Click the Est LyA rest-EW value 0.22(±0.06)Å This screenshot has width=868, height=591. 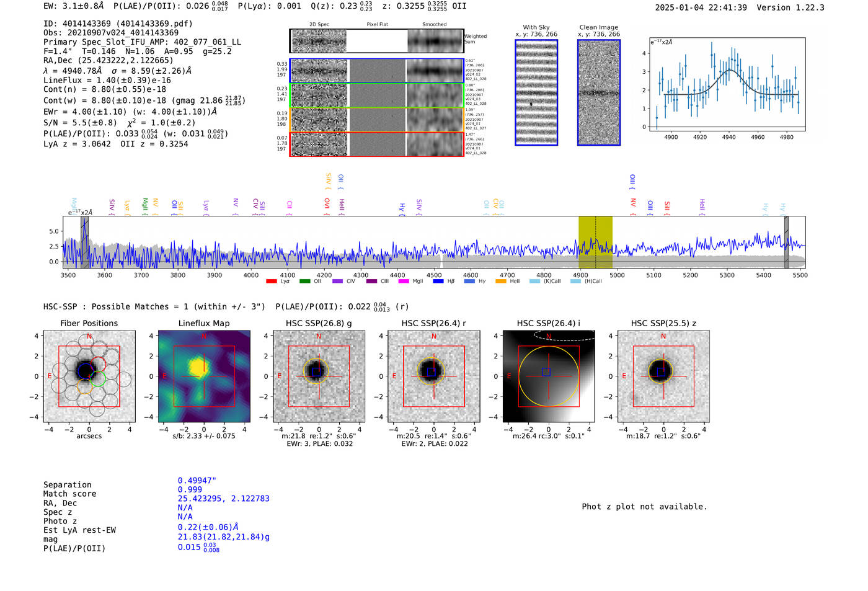coord(208,527)
